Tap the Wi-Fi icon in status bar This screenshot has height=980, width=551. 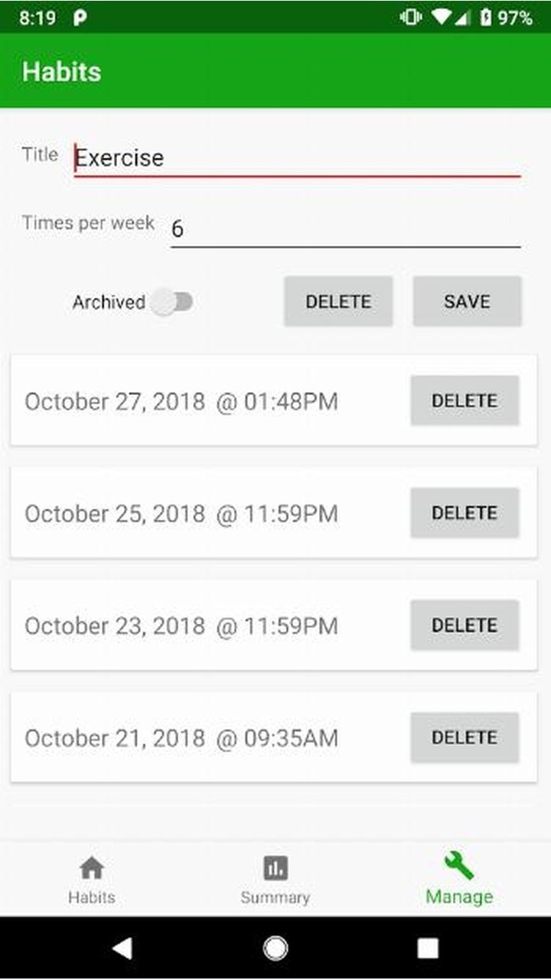point(440,18)
